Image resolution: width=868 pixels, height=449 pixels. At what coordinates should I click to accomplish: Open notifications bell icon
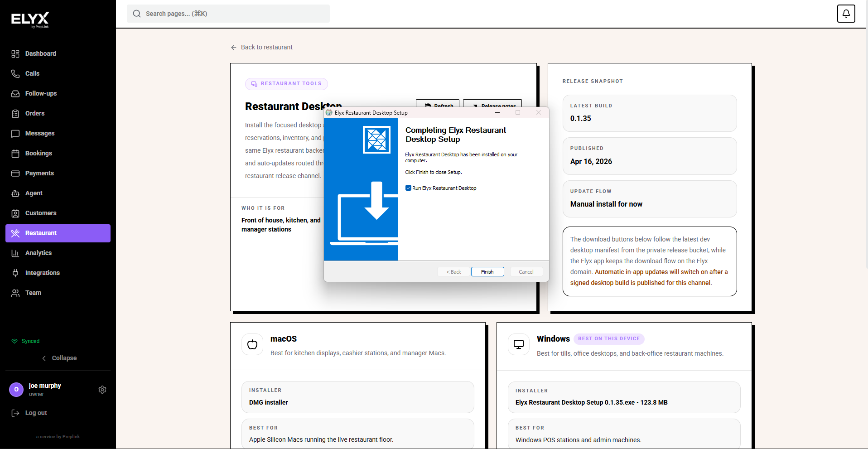click(846, 14)
